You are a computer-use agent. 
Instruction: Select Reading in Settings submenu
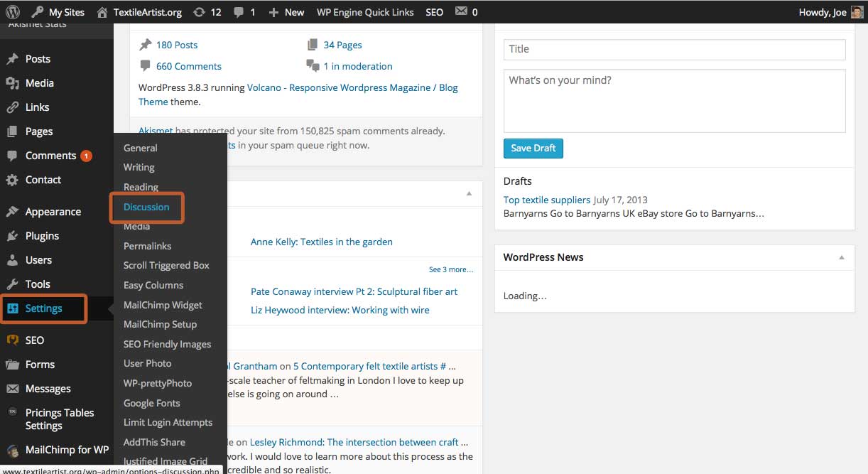(x=141, y=187)
